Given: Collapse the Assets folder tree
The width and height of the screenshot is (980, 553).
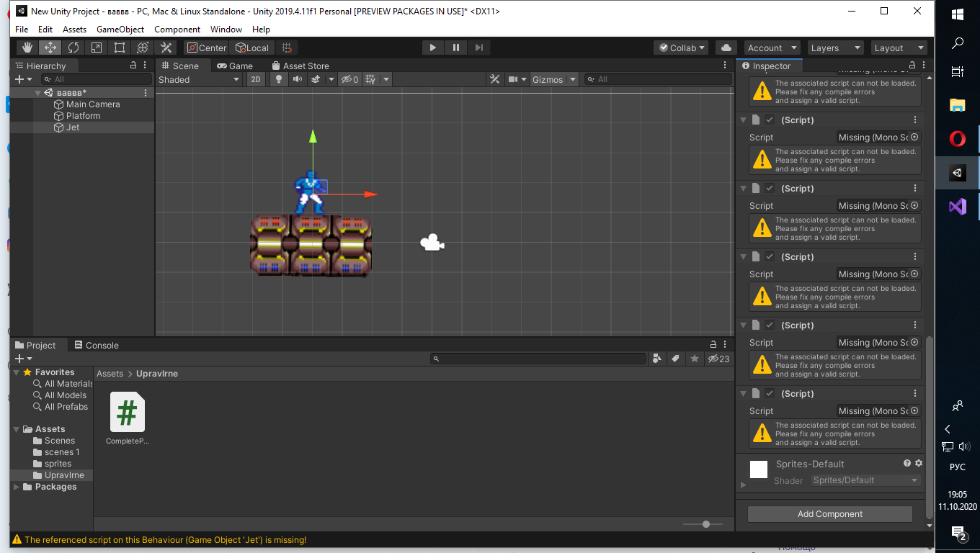Looking at the screenshot, I should [x=17, y=429].
